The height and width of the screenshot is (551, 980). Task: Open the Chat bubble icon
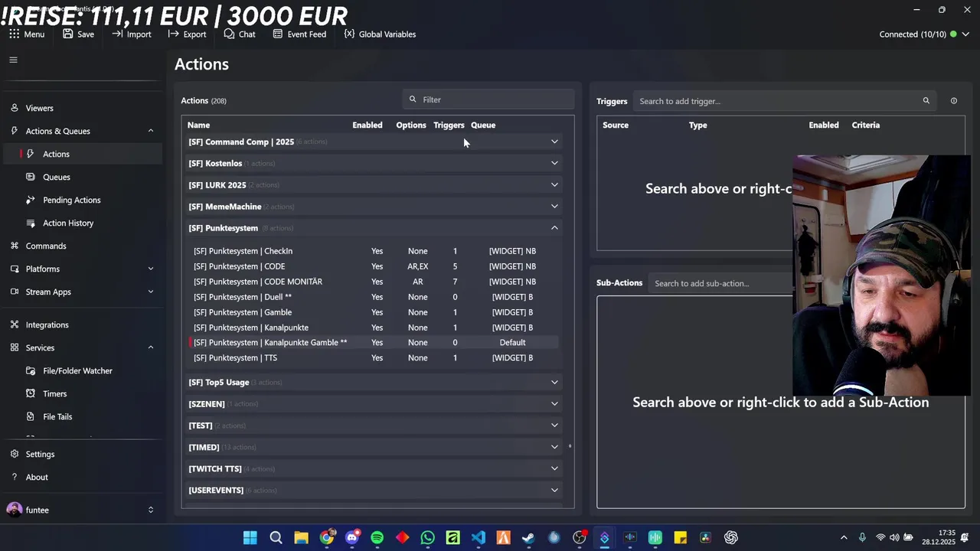[x=229, y=34]
